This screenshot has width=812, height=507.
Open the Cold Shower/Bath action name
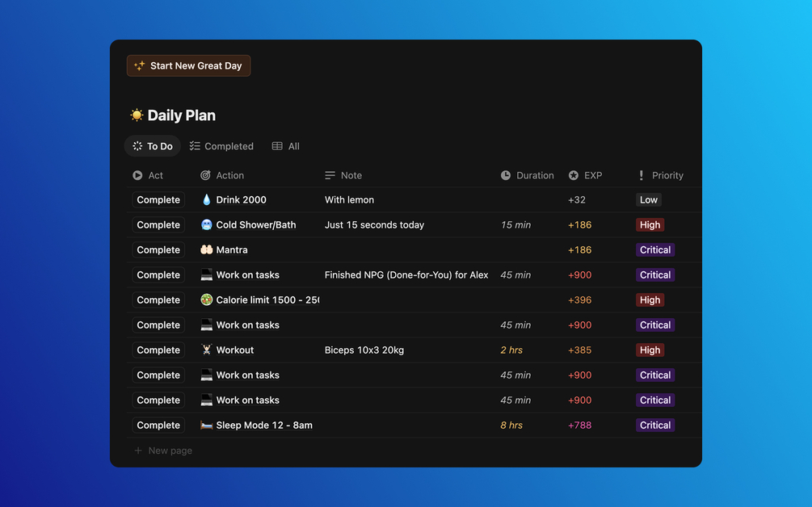(x=256, y=224)
